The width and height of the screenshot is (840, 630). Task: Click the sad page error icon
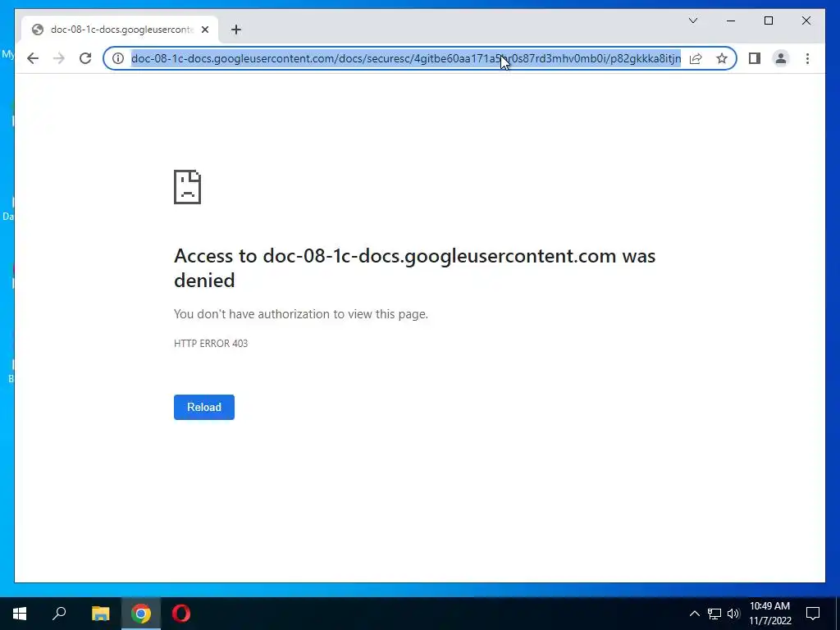click(x=187, y=187)
